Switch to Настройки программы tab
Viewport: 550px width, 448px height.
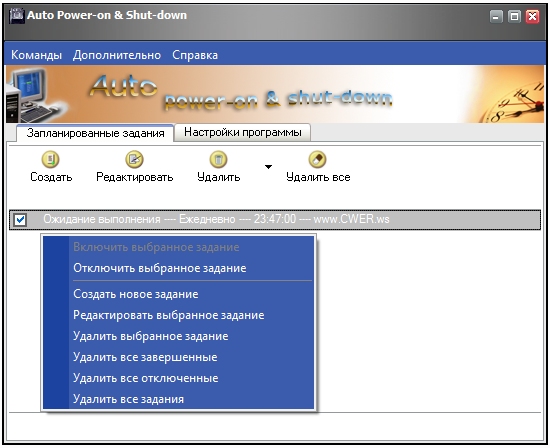pos(243,132)
